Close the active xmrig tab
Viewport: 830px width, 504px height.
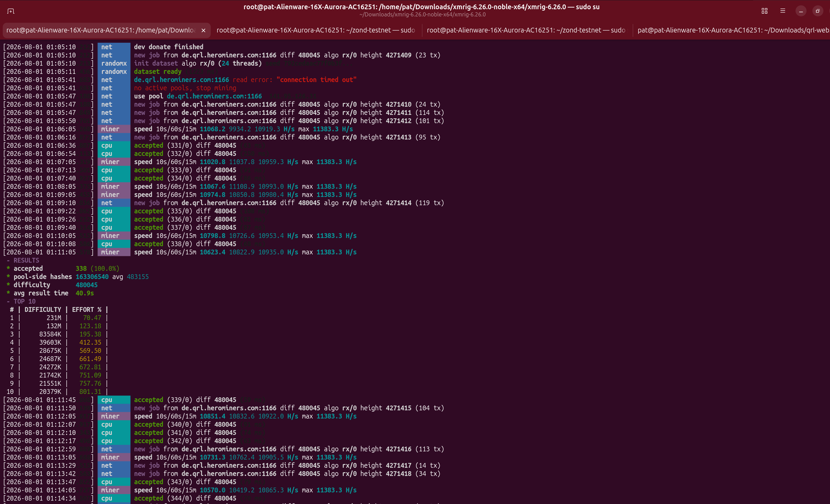click(204, 30)
